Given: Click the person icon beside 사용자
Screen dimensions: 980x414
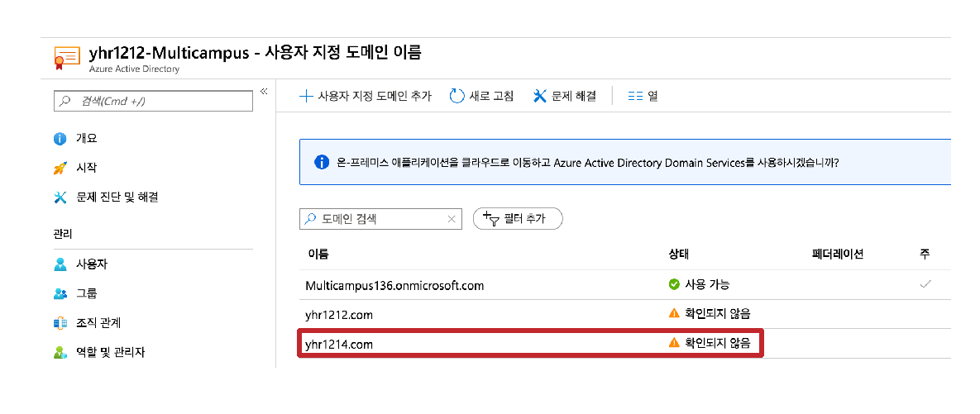Looking at the screenshot, I should point(60,264).
